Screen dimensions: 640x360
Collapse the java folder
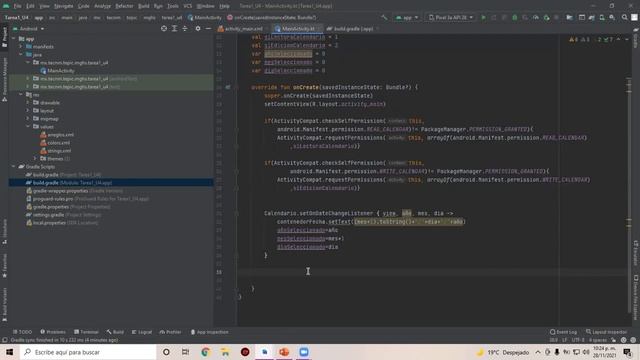(x=21, y=54)
